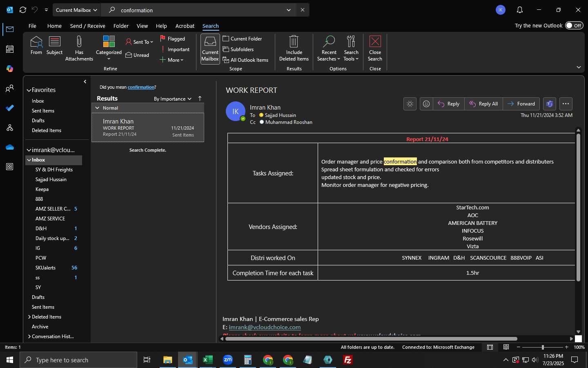Switch to the Send / Receive tab

tap(88, 26)
